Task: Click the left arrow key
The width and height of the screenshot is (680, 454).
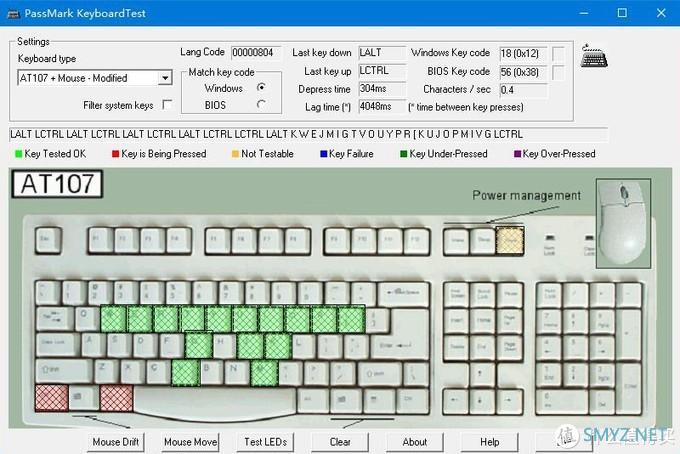Action: tap(454, 400)
